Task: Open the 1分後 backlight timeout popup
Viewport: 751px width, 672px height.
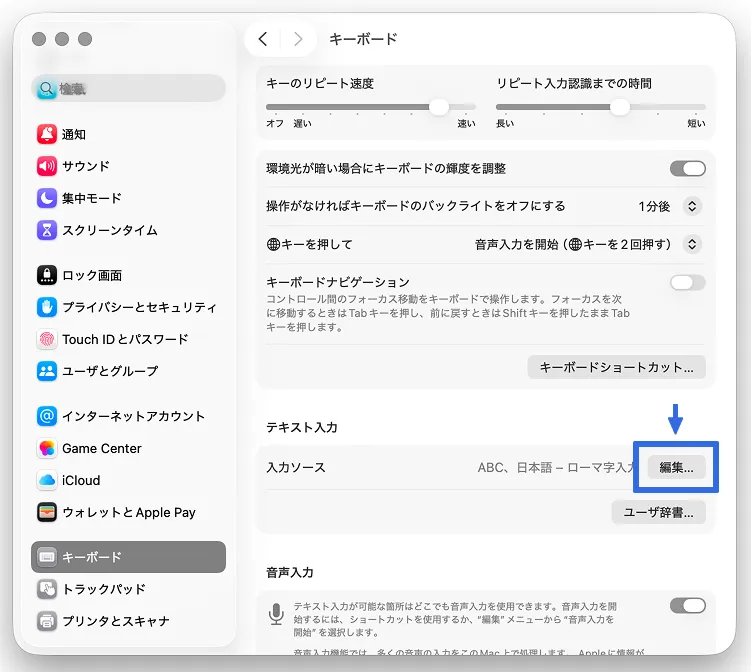Action: 692,206
